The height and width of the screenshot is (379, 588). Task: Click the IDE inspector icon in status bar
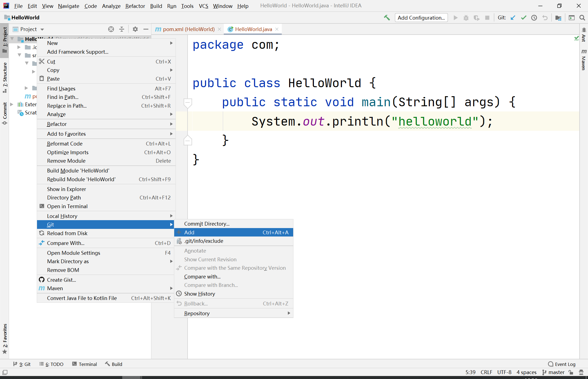pos(581,372)
